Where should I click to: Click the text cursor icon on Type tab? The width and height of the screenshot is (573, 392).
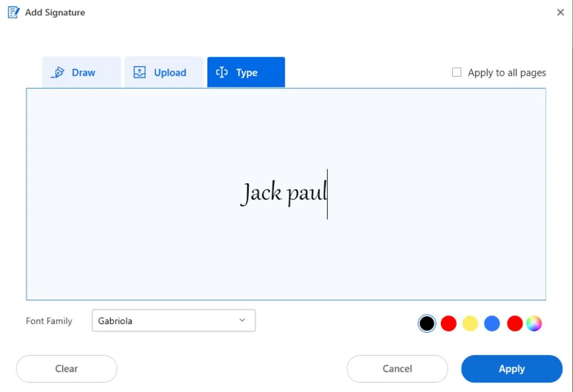[x=222, y=72]
